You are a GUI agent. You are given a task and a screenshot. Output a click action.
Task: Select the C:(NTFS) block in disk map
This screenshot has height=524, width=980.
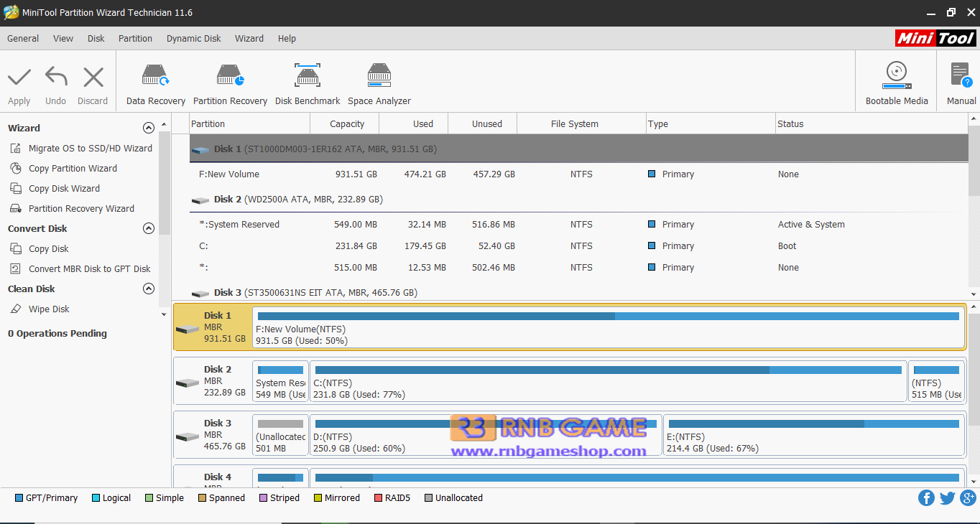pyautogui.click(x=609, y=381)
